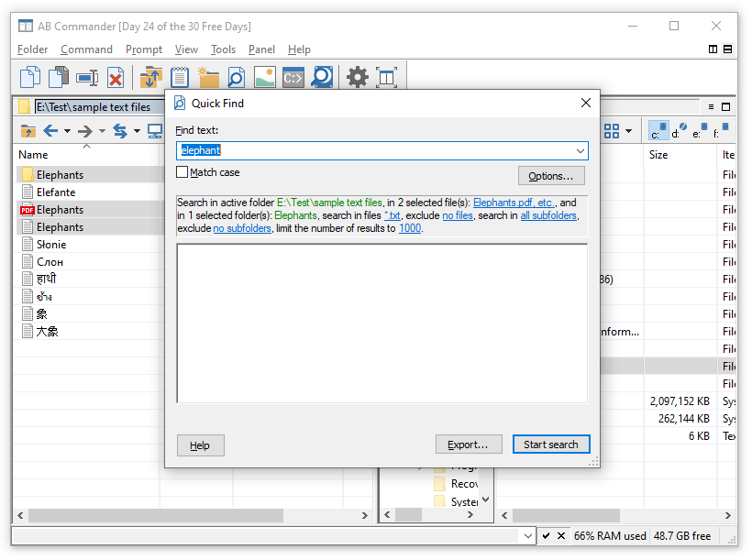Click the 1000 results limit link

point(410,229)
